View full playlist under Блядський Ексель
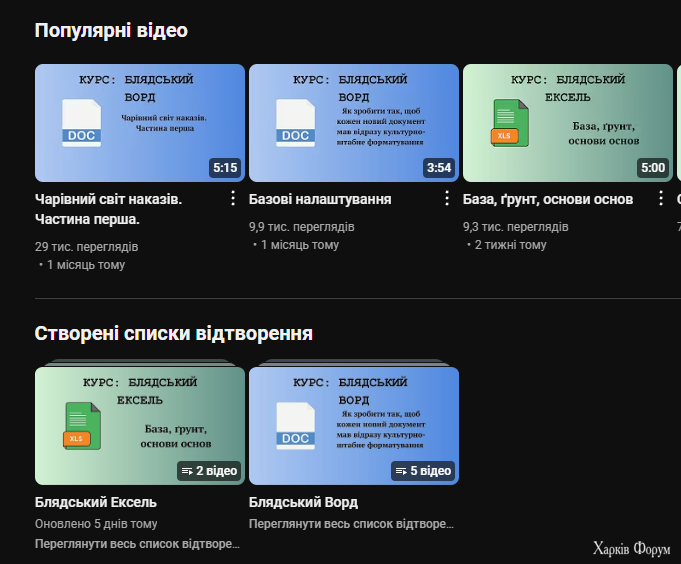Viewport: 681px width, 564px height. (137, 544)
